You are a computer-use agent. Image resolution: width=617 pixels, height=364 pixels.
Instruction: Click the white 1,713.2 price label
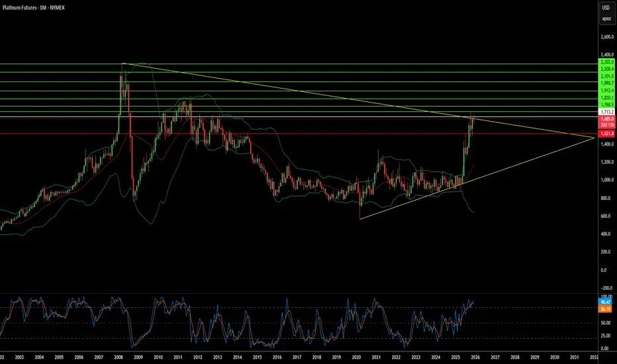point(606,112)
